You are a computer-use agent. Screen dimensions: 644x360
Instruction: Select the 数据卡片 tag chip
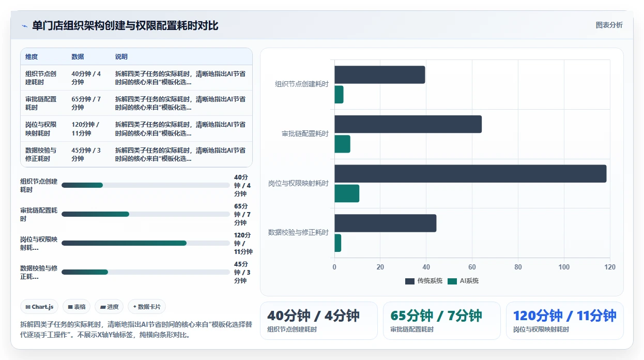point(147,307)
